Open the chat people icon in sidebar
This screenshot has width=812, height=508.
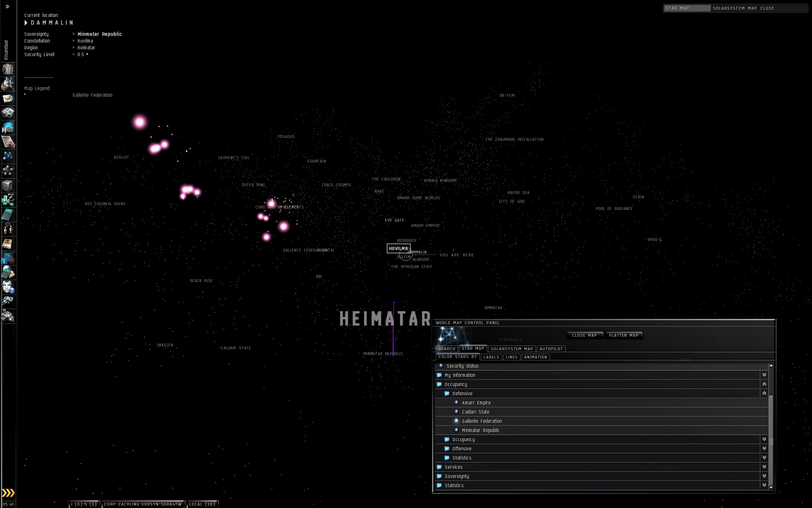(x=8, y=229)
